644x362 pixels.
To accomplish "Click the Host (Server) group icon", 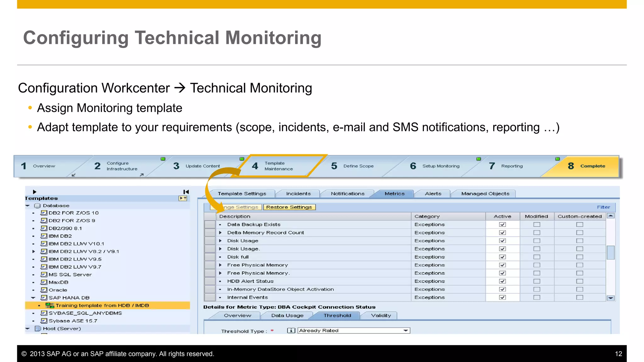I will pos(37,328).
